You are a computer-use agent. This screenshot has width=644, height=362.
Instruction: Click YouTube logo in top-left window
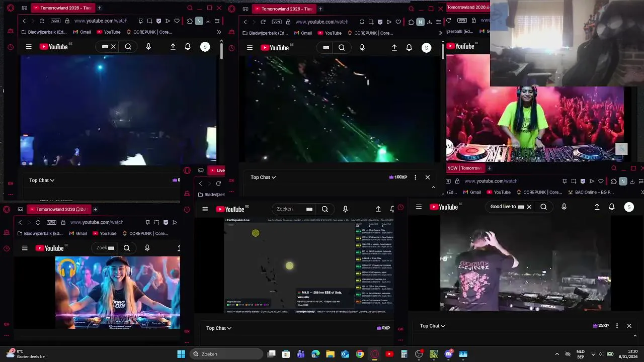tap(54, 47)
